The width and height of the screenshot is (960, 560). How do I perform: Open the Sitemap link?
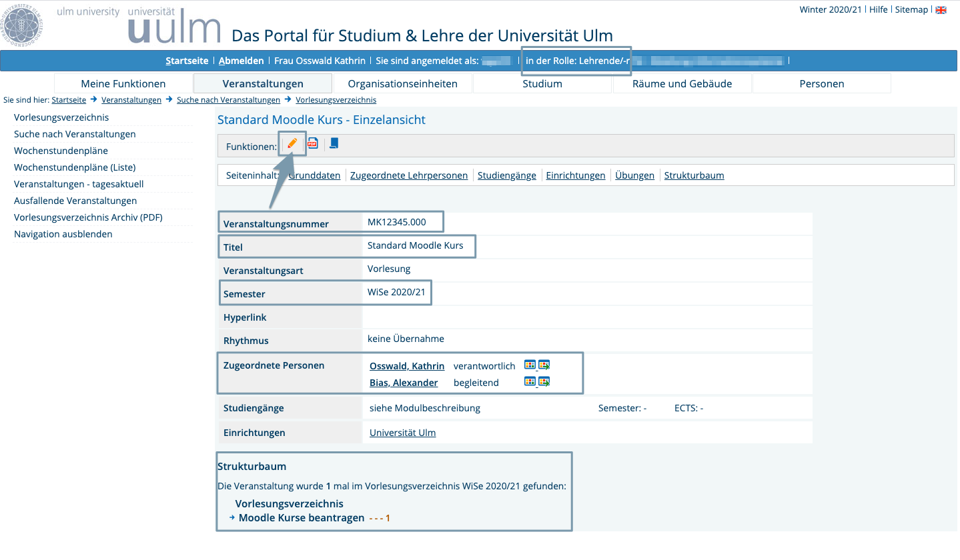pos(911,9)
